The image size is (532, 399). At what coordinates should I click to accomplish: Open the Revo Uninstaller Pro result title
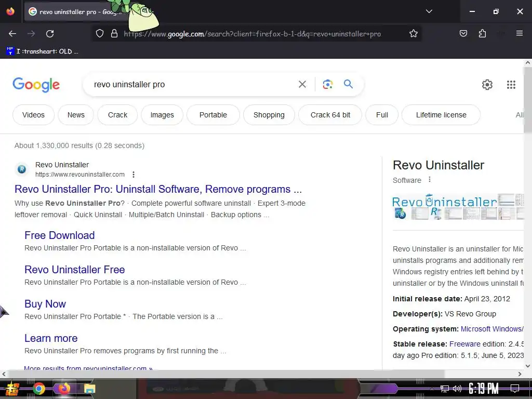[158, 189]
